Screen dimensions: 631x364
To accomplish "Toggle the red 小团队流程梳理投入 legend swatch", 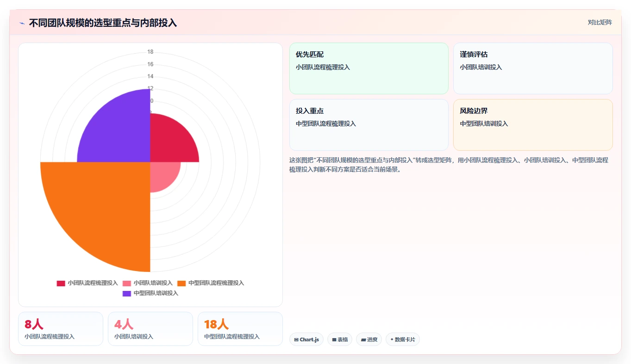I will point(61,283).
